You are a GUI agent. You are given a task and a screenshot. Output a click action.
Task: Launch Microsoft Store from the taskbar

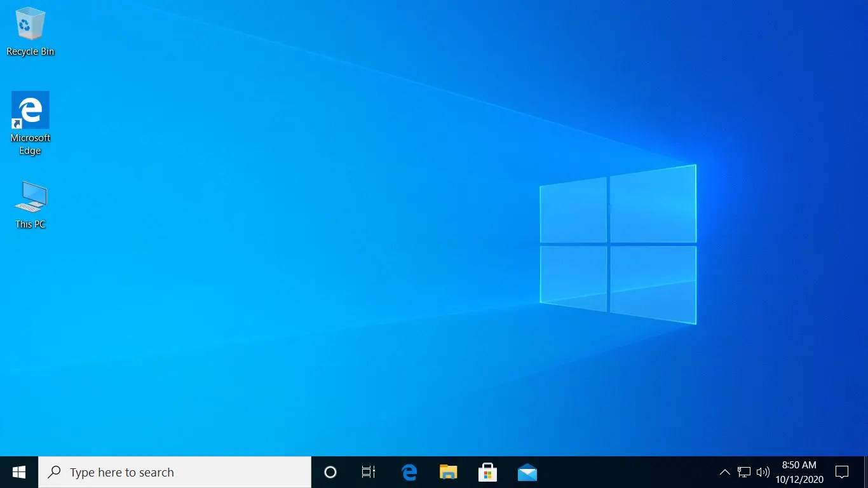pyautogui.click(x=487, y=472)
